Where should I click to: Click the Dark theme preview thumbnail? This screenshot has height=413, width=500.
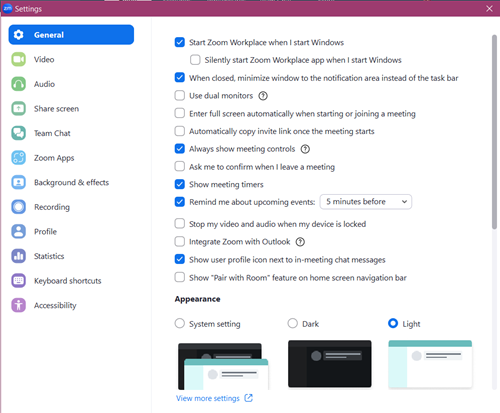pos(330,364)
